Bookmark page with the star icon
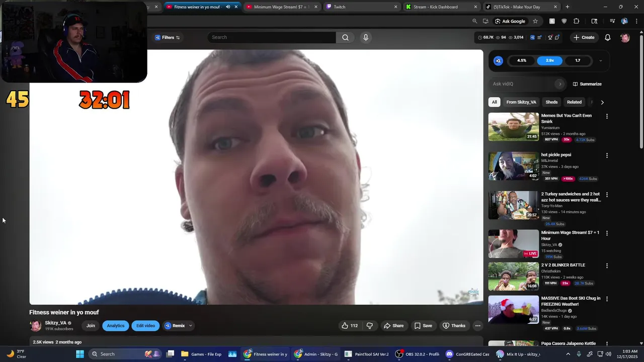This screenshot has height=362, width=644. (x=535, y=21)
